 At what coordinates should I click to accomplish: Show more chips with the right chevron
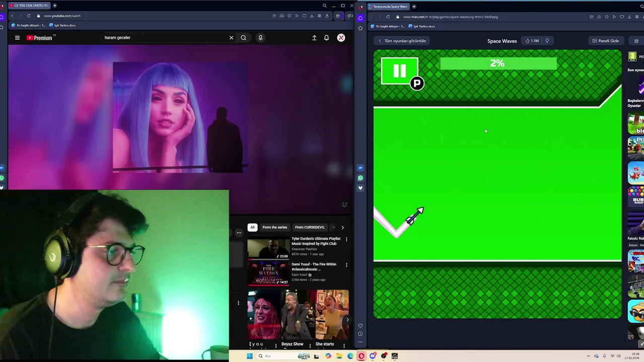click(x=343, y=227)
